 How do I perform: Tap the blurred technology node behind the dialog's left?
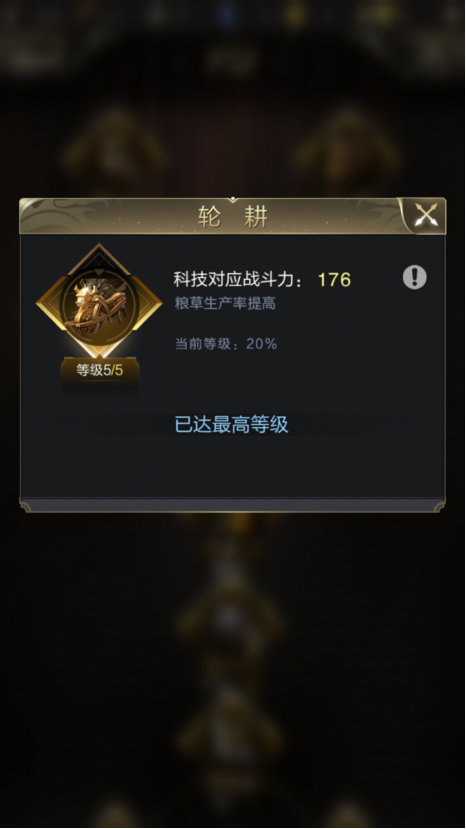pyautogui.click(x=115, y=148)
